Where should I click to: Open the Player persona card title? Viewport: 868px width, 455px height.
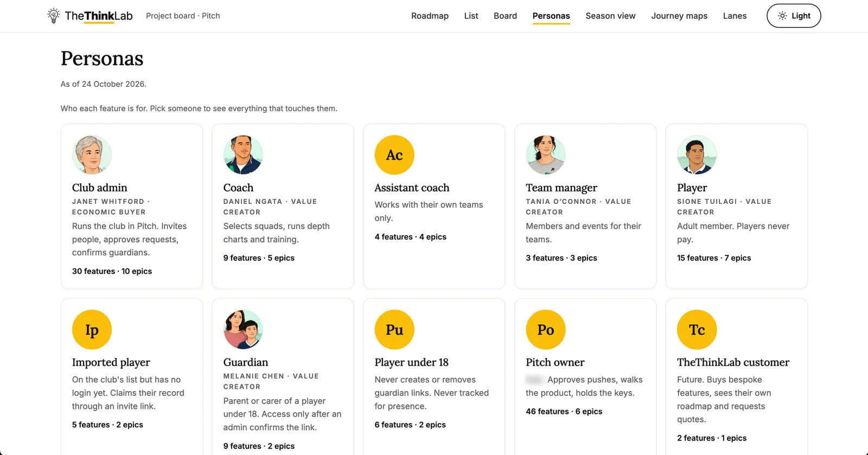point(692,188)
